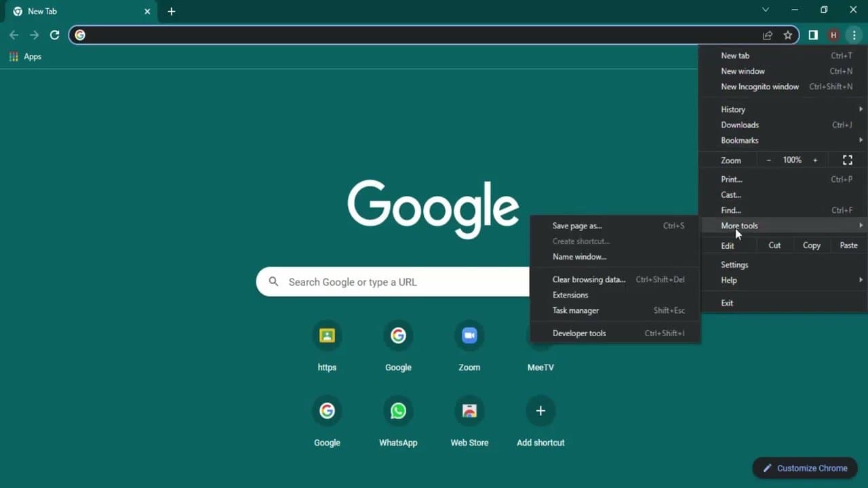This screenshot has height=488, width=868.
Task: Bookmark this page using the star icon
Action: [x=788, y=35]
